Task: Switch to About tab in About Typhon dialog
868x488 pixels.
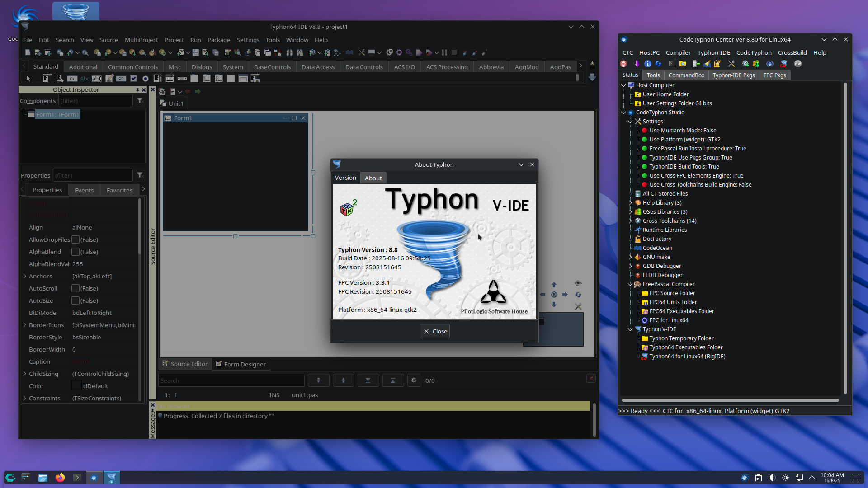Action: click(373, 178)
